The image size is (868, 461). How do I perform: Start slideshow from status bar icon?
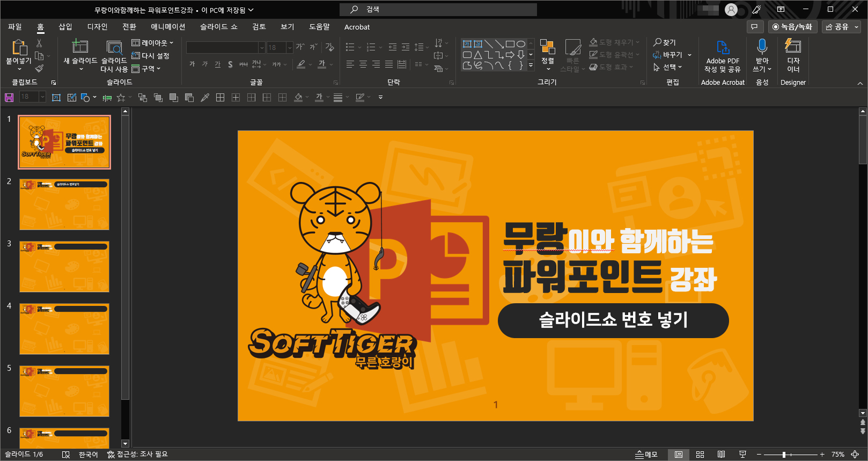[x=742, y=455]
